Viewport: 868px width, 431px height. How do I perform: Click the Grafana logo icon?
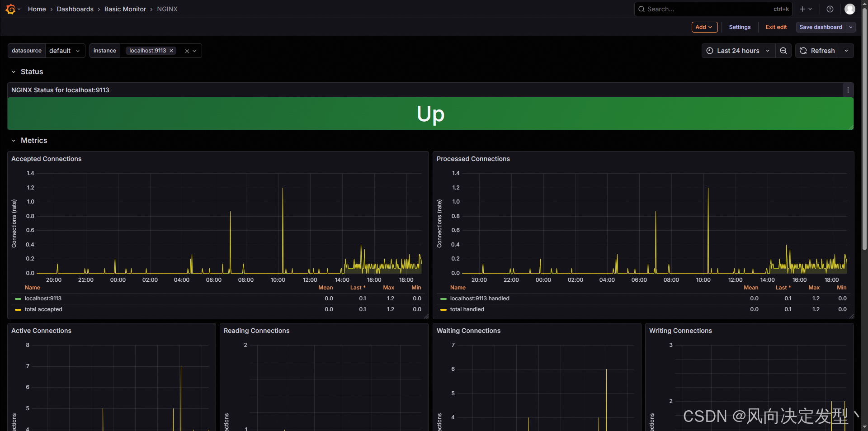(10, 9)
